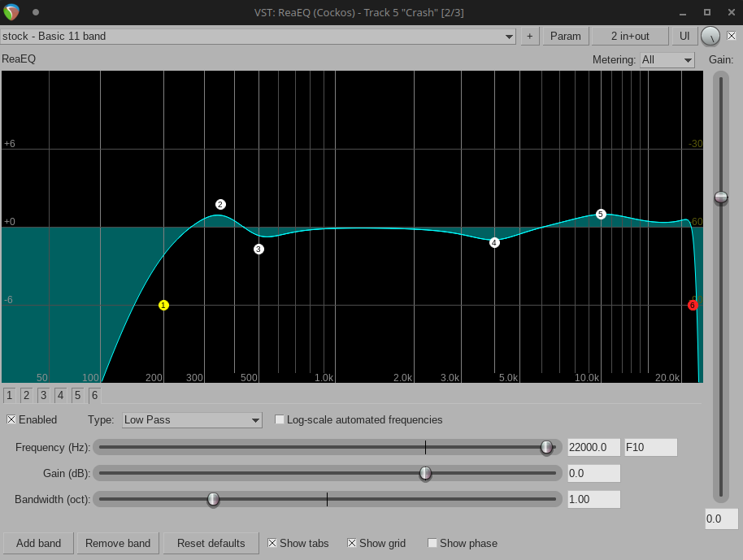Image resolution: width=743 pixels, height=560 pixels.
Task: Click the plus preset button
Action: click(530, 36)
